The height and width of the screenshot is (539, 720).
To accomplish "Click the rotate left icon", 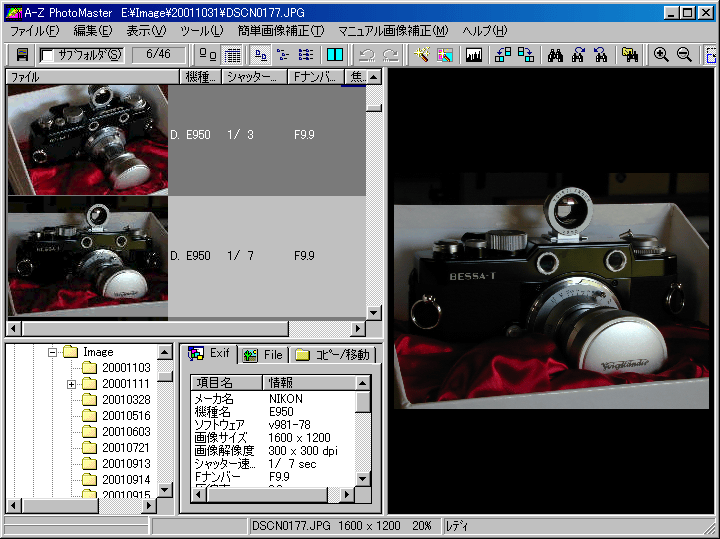I will pyautogui.click(x=503, y=55).
